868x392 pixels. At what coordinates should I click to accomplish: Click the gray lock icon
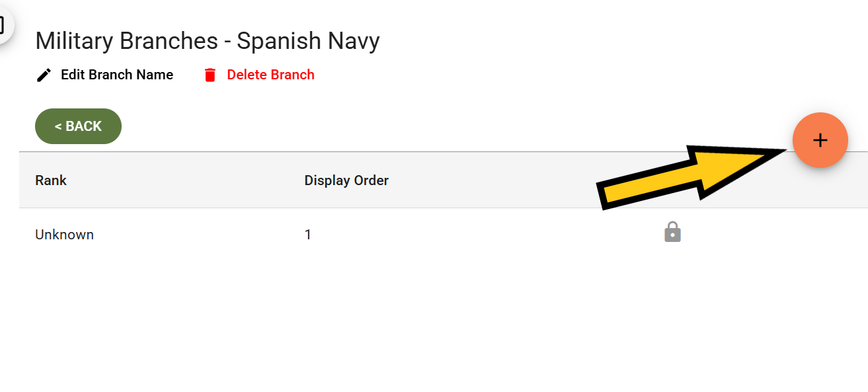672,233
